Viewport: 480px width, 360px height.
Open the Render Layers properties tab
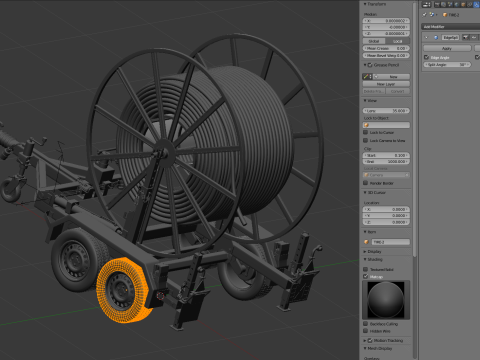tap(444, 5)
